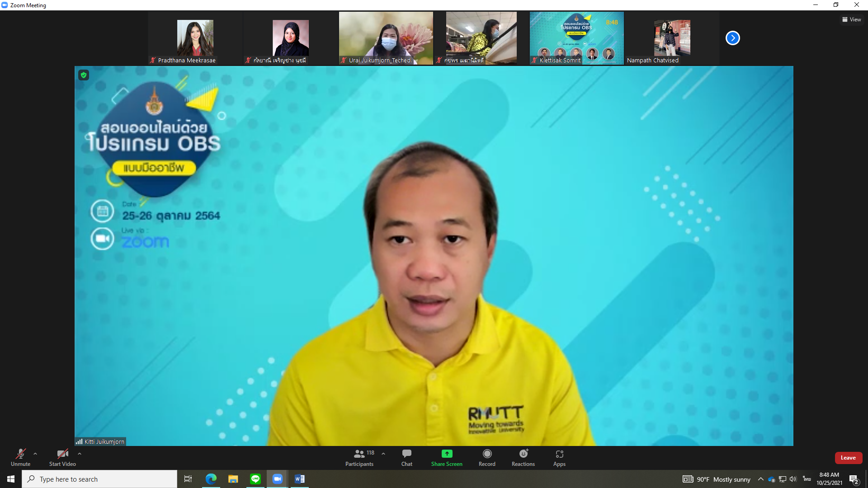Screen dimensions: 868x488
Task: Open Task View from the taskbar
Action: [x=188, y=479]
